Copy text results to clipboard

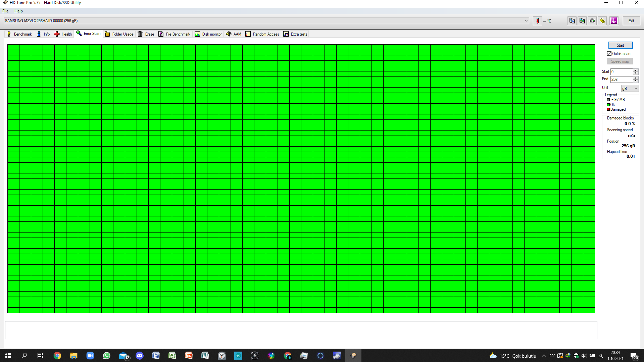(x=572, y=21)
